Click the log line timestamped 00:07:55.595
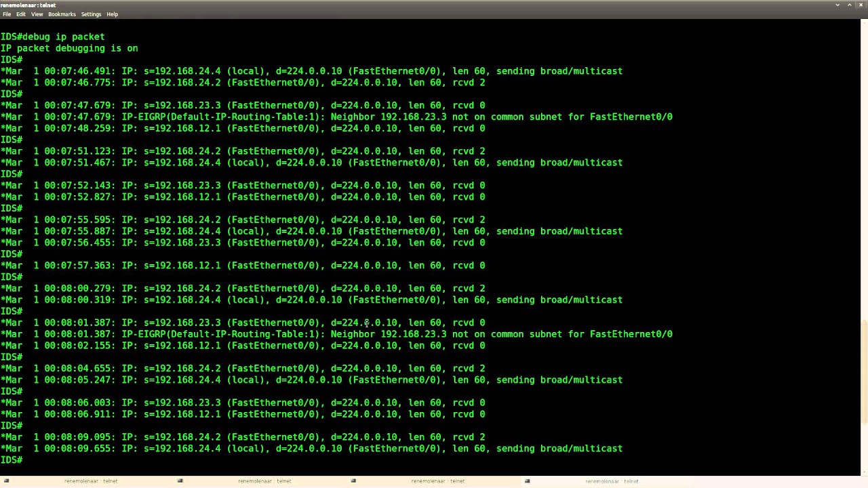The height and width of the screenshot is (488, 868). point(243,220)
